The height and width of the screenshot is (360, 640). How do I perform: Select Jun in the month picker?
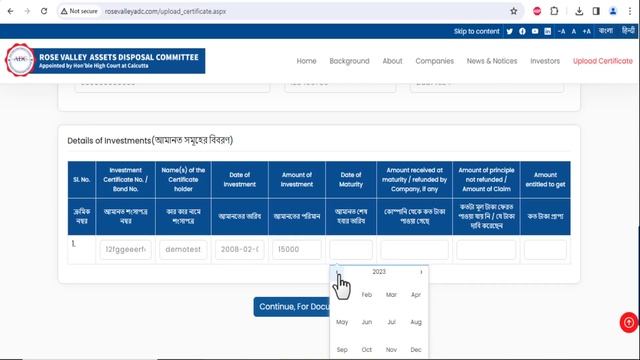[x=367, y=322]
